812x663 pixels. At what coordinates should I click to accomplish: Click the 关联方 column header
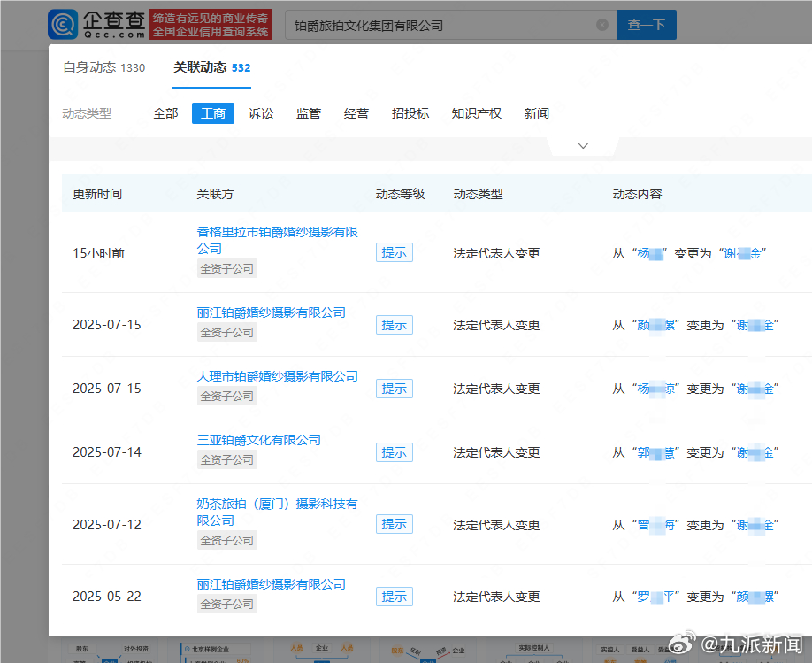(x=215, y=194)
